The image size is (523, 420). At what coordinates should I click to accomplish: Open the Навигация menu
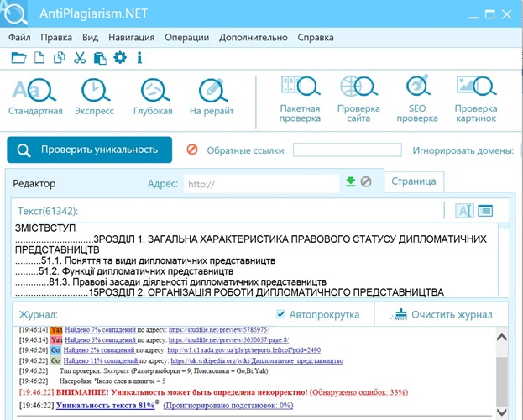tap(132, 38)
